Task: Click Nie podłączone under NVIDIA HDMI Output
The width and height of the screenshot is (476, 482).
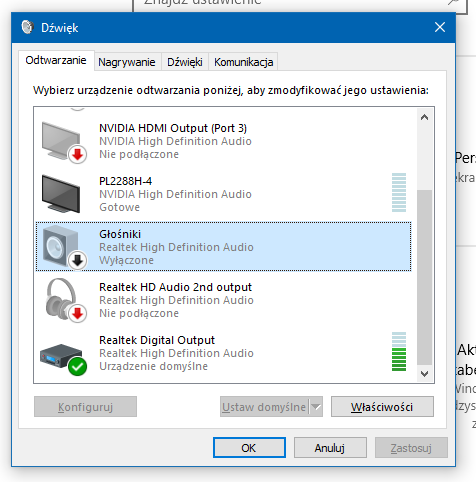Action: (x=139, y=154)
